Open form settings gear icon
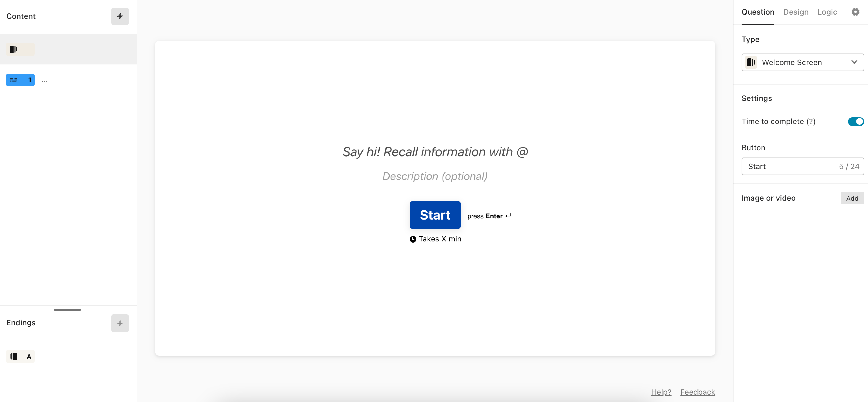This screenshot has height=402, width=868. click(x=855, y=12)
